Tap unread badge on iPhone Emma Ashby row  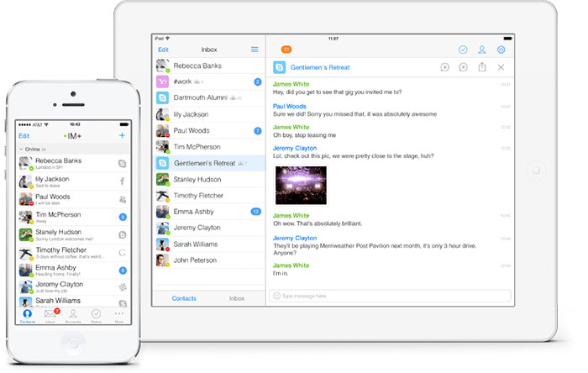pyautogui.click(x=123, y=271)
